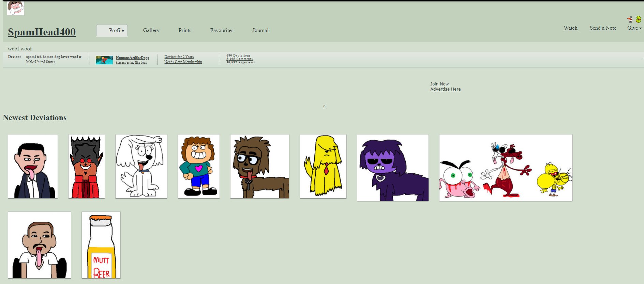This screenshot has height=284, width=644.
Task: Go to the Favourites tab
Action: [222, 30]
